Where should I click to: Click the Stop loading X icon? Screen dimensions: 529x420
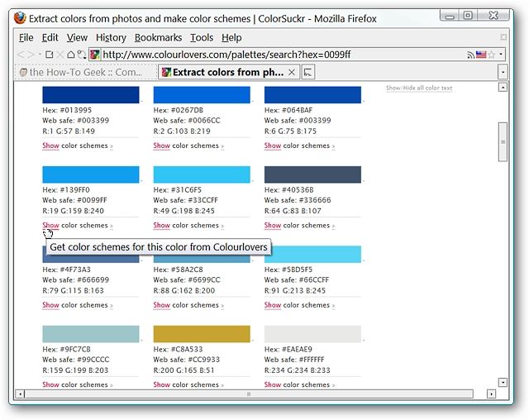coord(60,55)
